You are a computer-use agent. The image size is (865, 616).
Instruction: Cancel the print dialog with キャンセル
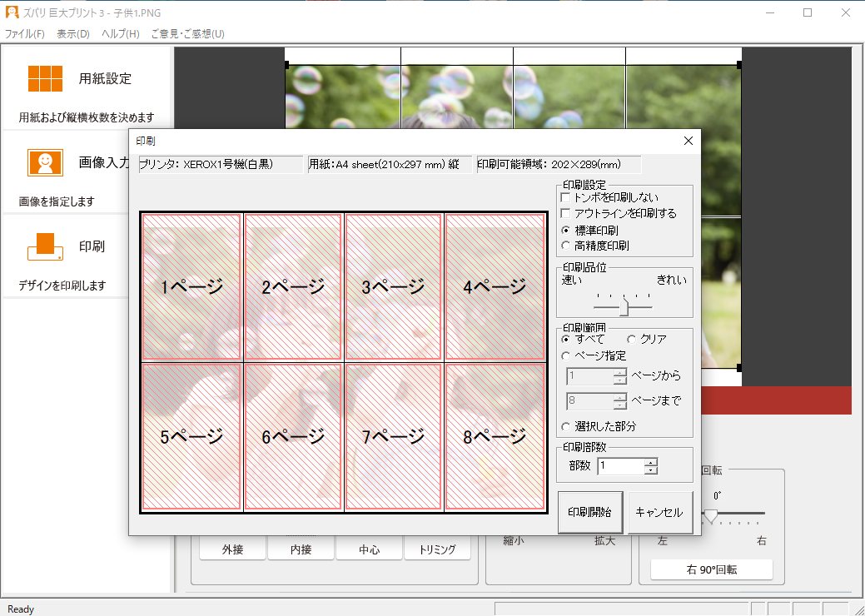pos(660,512)
